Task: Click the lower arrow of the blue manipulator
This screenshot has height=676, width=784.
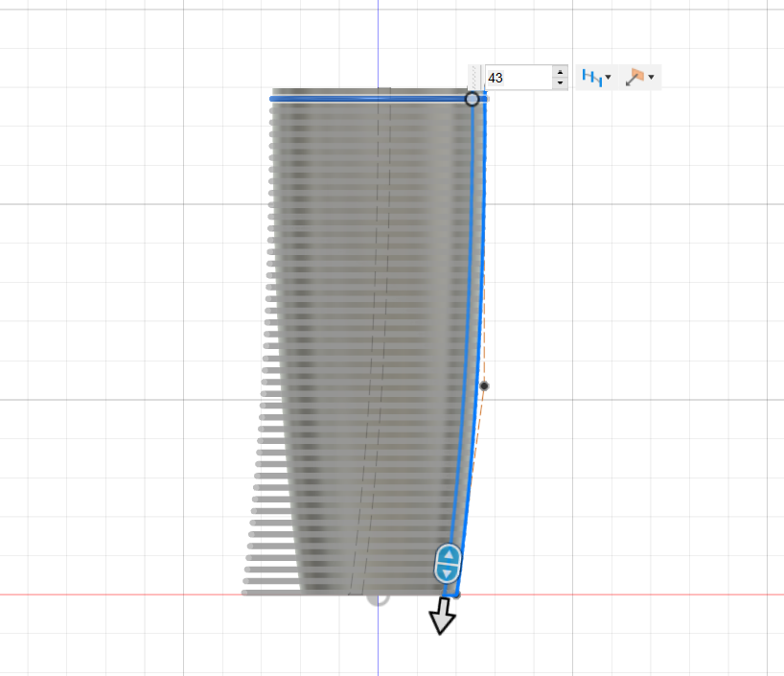Action: click(447, 573)
